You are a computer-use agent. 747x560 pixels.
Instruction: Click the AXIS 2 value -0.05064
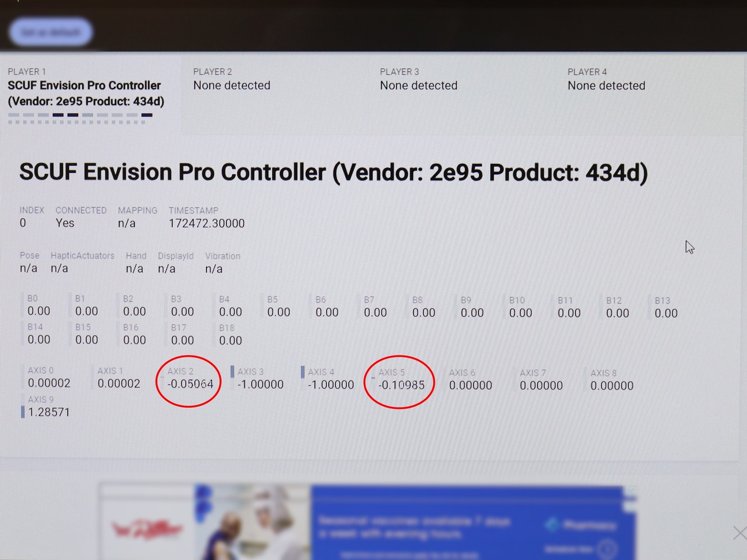pyautogui.click(x=190, y=384)
